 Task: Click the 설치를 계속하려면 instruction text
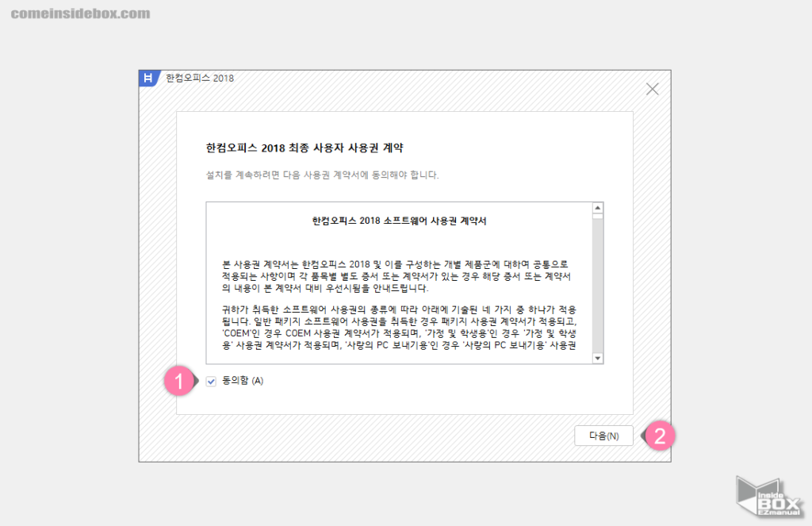point(322,175)
